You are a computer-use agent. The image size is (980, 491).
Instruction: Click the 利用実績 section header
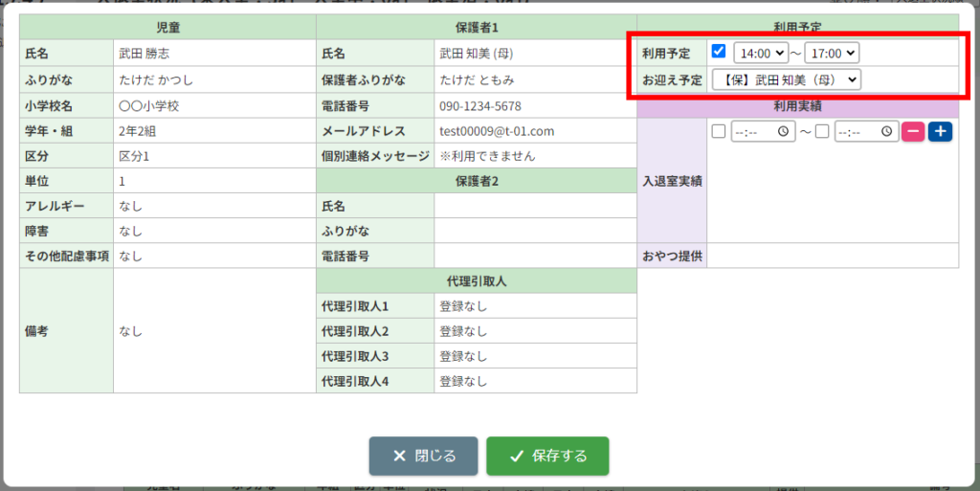click(797, 106)
